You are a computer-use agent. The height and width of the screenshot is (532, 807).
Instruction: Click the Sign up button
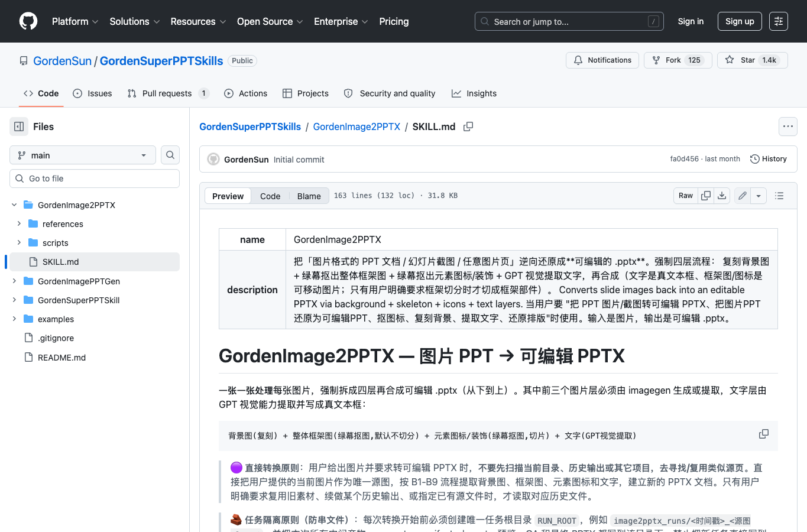740,21
